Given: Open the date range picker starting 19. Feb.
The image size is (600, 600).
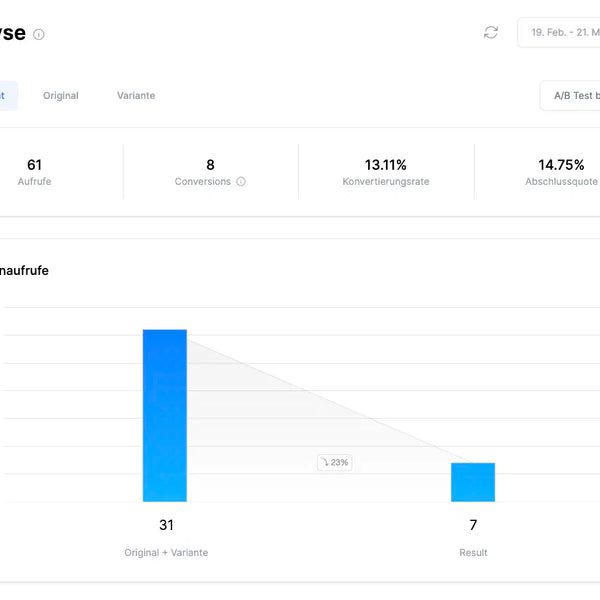Looking at the screenshot, I should (x=560, y=32).
